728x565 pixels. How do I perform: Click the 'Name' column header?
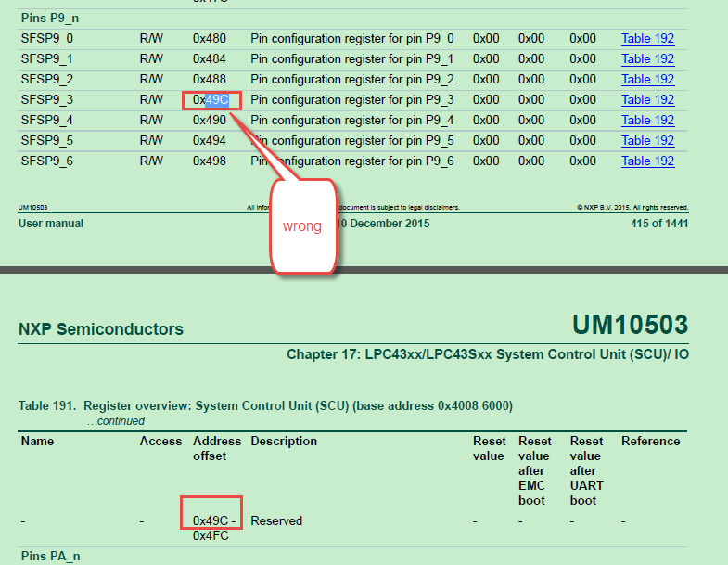[38, 441]
